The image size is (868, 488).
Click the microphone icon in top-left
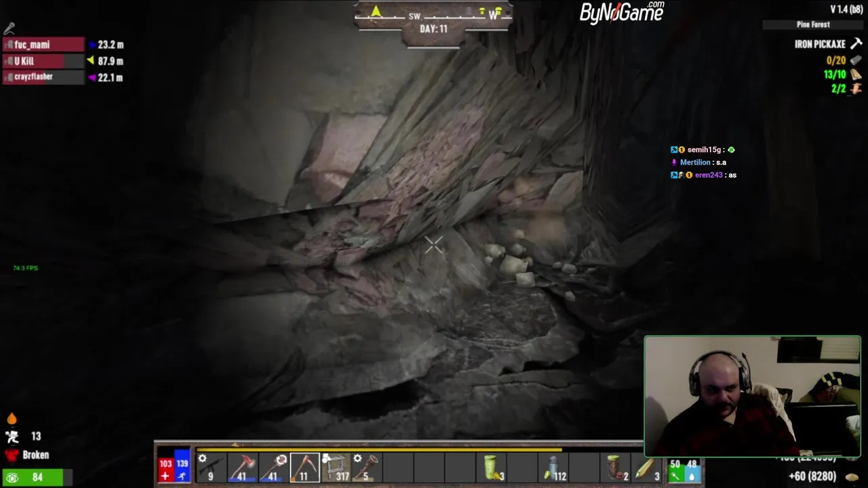(x=9, y=28)
